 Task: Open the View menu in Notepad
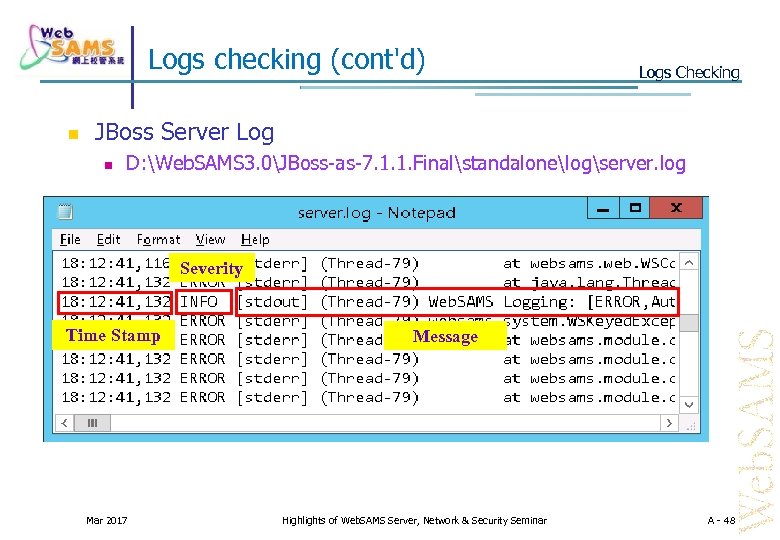point(210,240)
